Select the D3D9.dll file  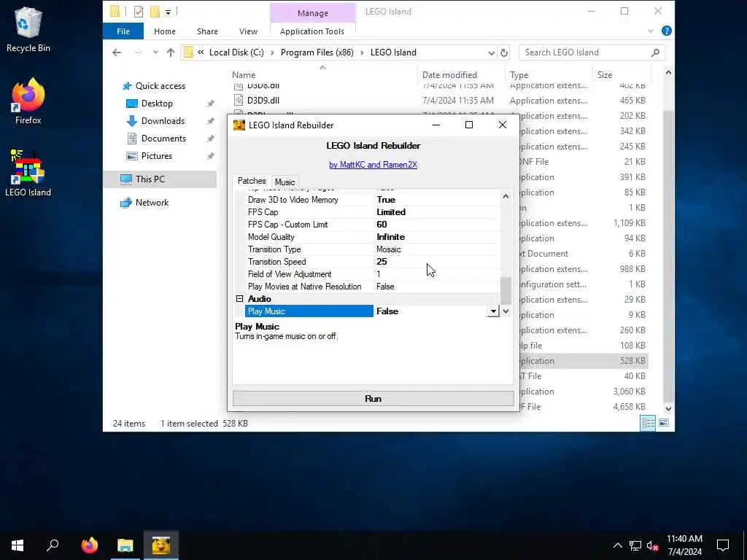(263, 101)
